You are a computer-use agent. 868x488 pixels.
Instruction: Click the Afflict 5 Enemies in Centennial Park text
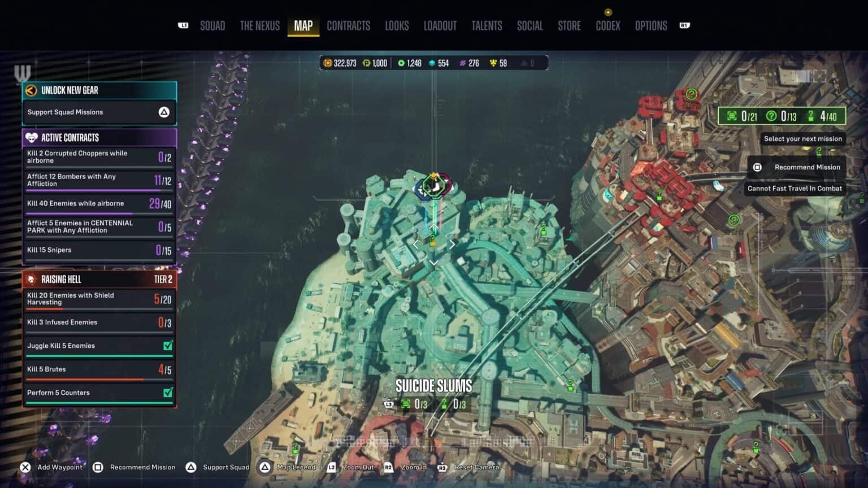click(x=80, y=226)
